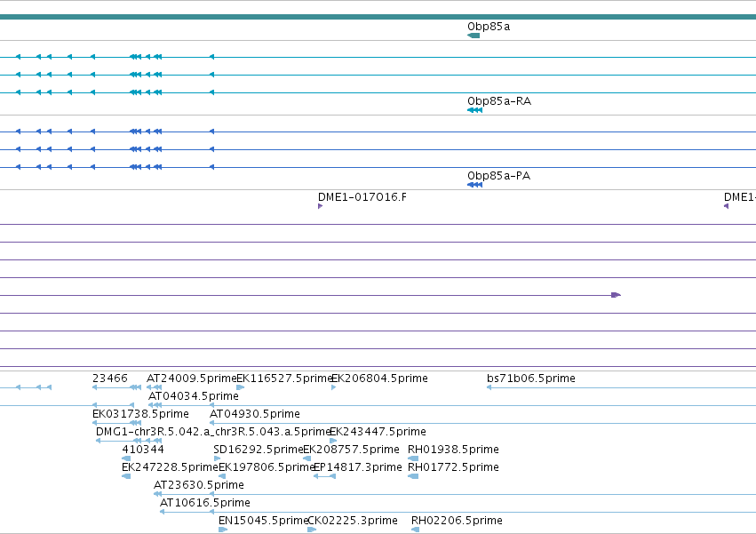Click the RH01938.5prime label
756x534 pixels.
pos(453,450)
